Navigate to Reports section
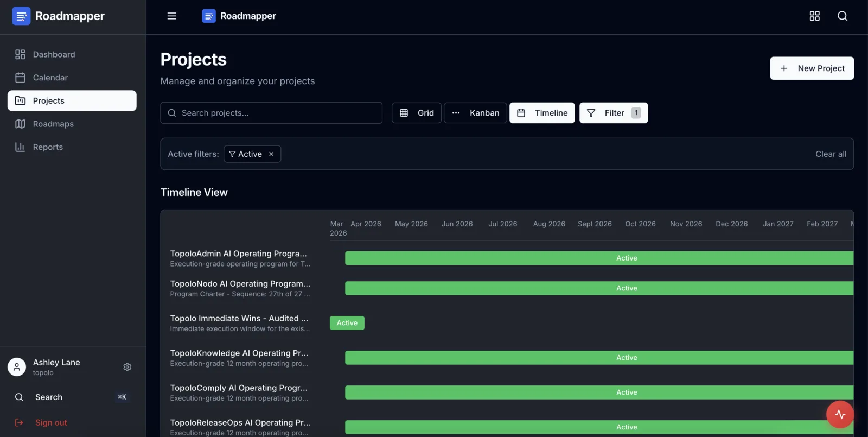This screenshot has width=868, height=437. 48,147
